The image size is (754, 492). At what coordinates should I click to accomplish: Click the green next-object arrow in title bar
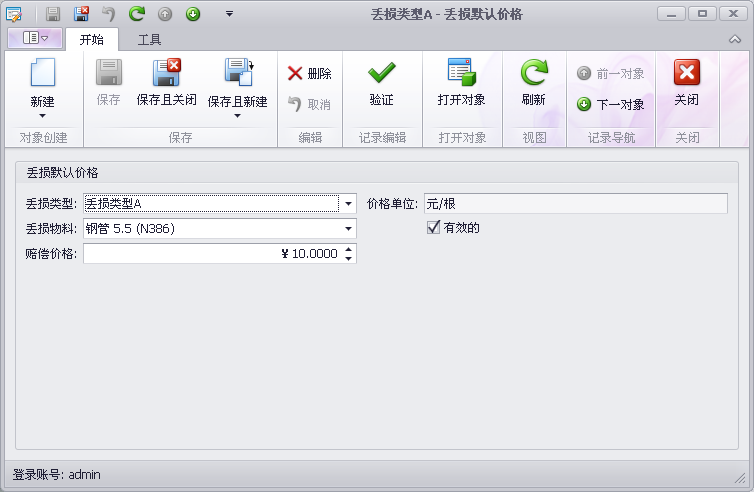click(193, 14)
